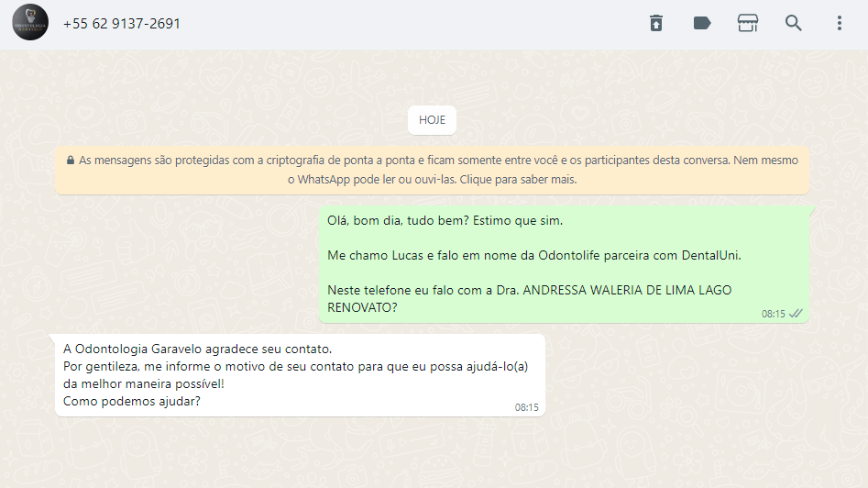Open the three-dot chat menu

tap(840, 23)
